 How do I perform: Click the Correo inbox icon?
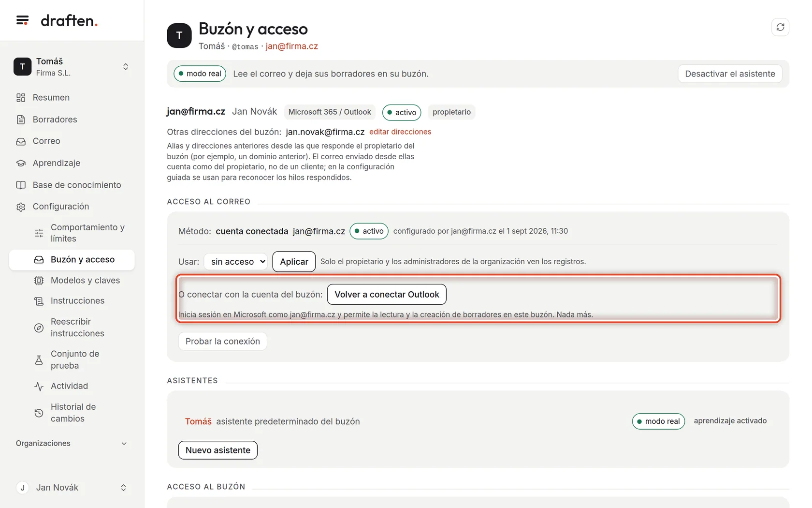click(x=21, y=141)
